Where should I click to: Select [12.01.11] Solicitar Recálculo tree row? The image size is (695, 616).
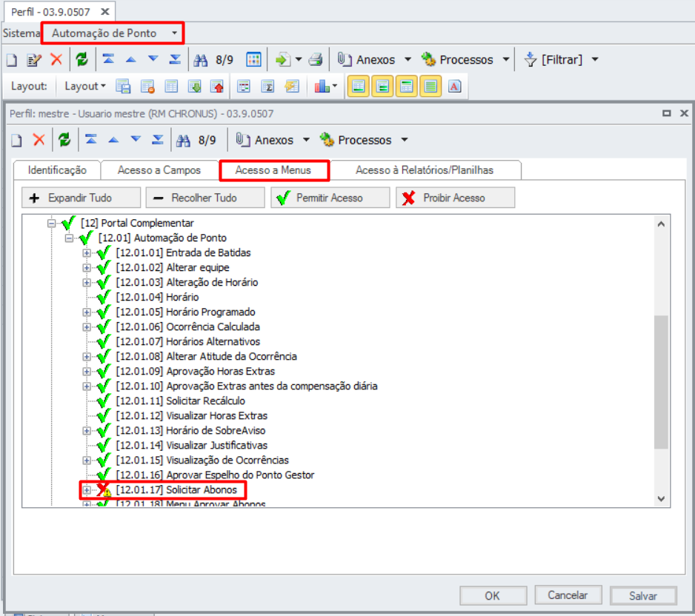tap(180, 401)
